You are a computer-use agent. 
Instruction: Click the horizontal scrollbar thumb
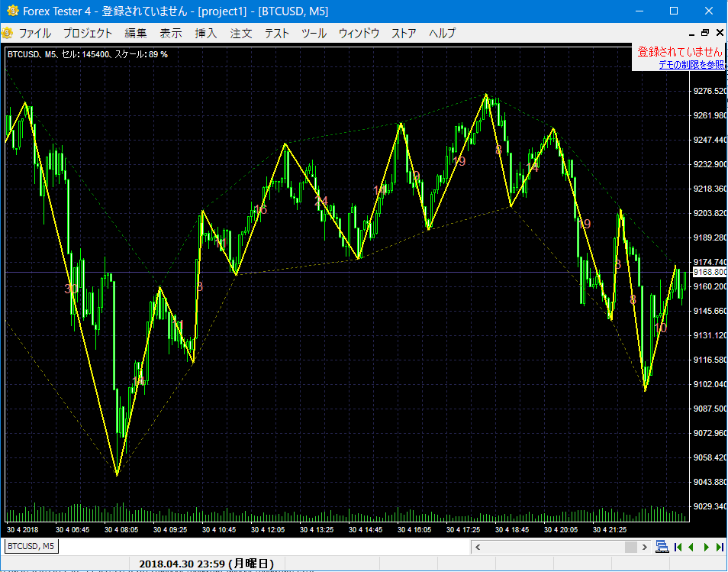point(631,547)
